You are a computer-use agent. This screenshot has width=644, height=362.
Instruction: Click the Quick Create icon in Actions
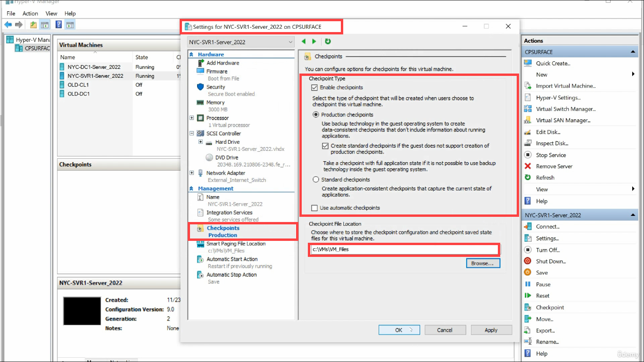coord(528,63)
